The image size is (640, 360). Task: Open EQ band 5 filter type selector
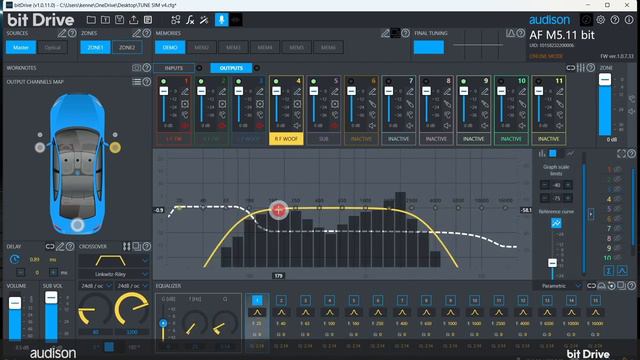coord(354,313)
